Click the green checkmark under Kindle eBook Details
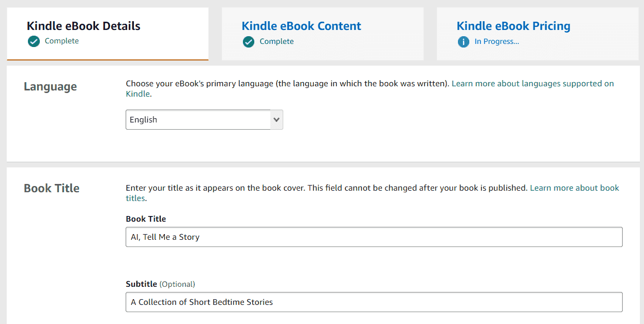The image size is (644, 324). pyautogui.click(x=34, y=41)
